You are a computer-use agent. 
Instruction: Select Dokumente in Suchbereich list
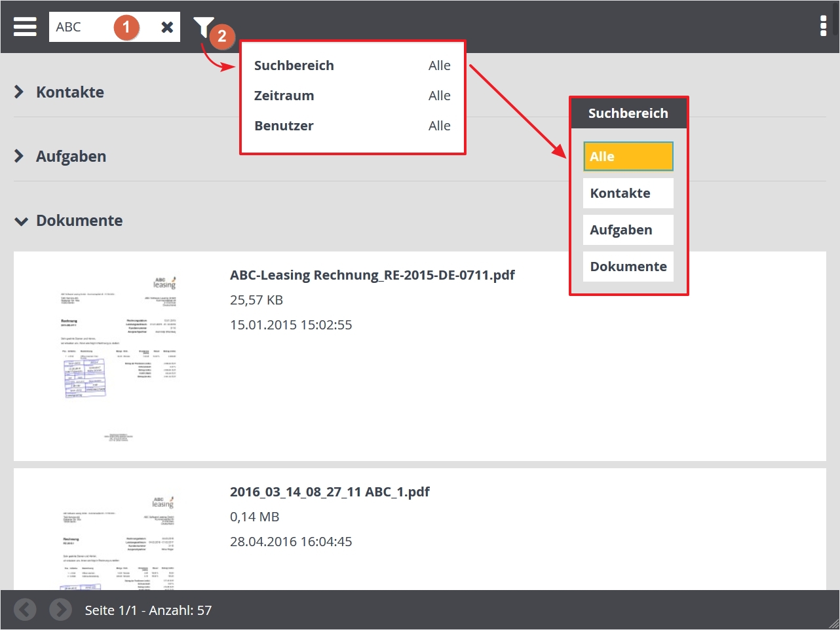628,267
